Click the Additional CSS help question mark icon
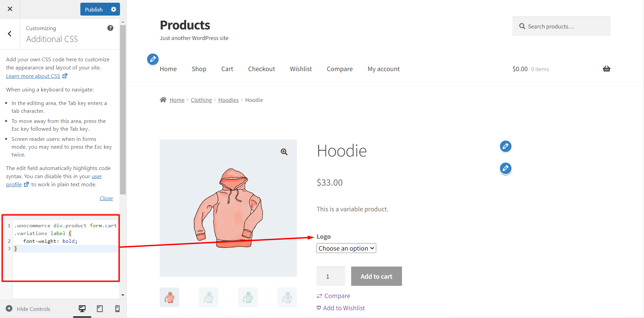Viewport: 644px width, 318px height. pos(110,28)
